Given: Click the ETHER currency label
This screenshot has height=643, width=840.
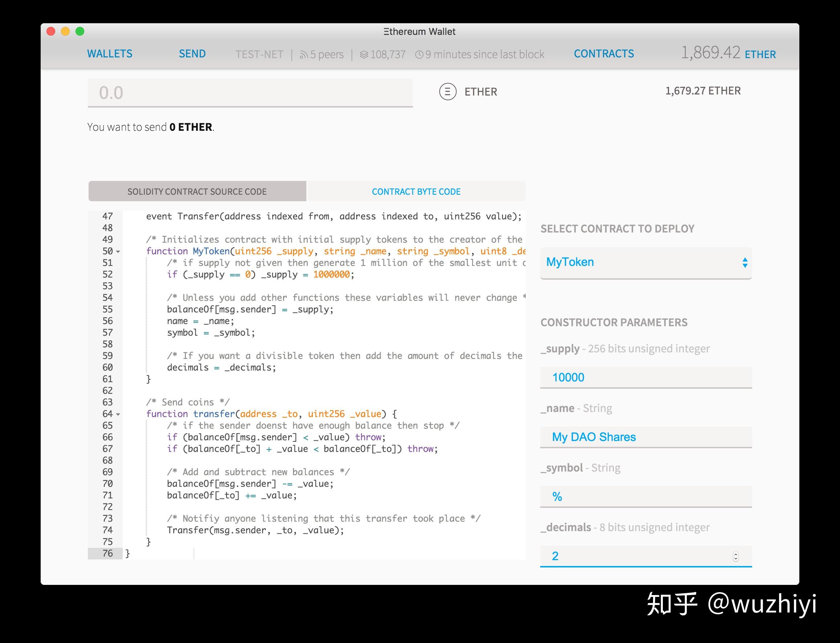Looking at the screenshot, I should pyautogui.click(x=481, y=92).
